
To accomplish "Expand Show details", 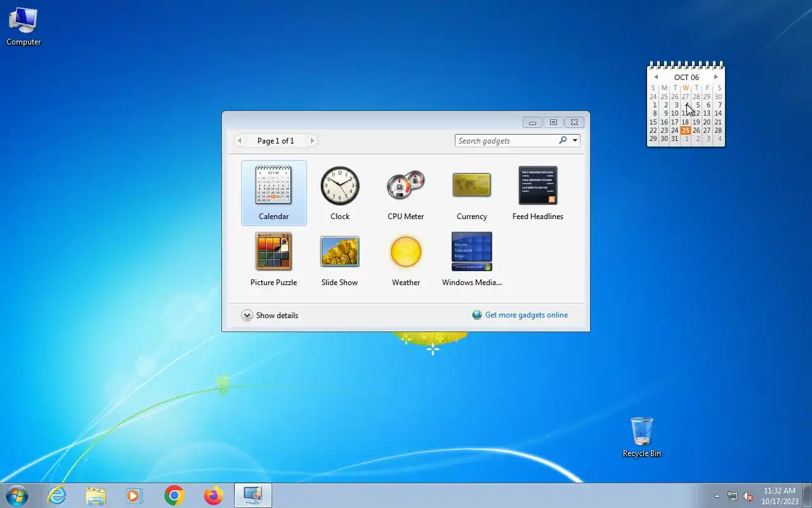I will (x=270, y=315).
